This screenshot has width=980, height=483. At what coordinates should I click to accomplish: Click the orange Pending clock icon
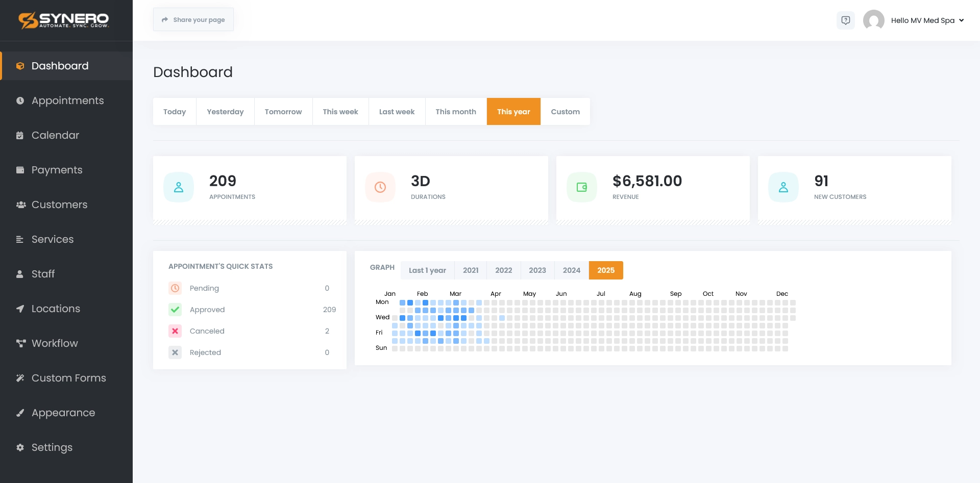pos(175,288)
